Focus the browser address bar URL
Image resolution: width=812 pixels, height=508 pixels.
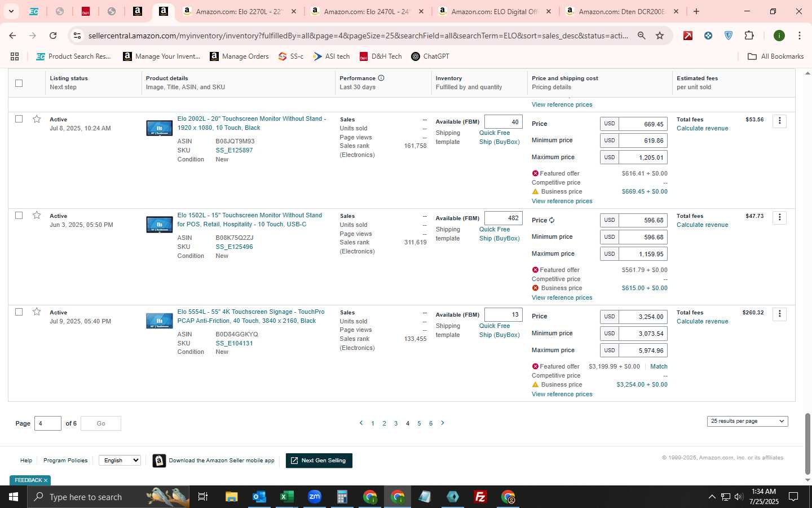[x=358, y=36]
